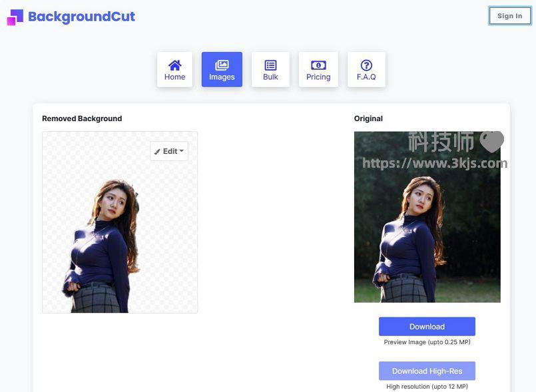Select the Images tab label
The image size is (536, 392).
pos(222,77)
